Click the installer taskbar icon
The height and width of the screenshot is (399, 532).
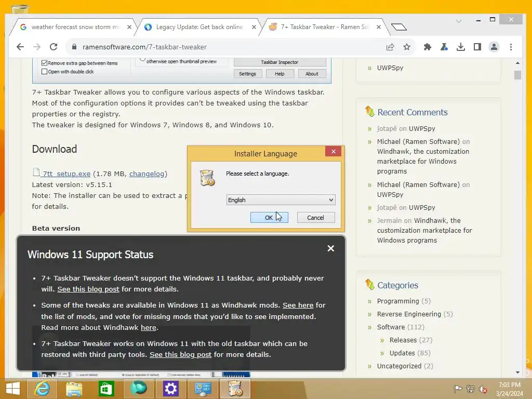[235, 389]
